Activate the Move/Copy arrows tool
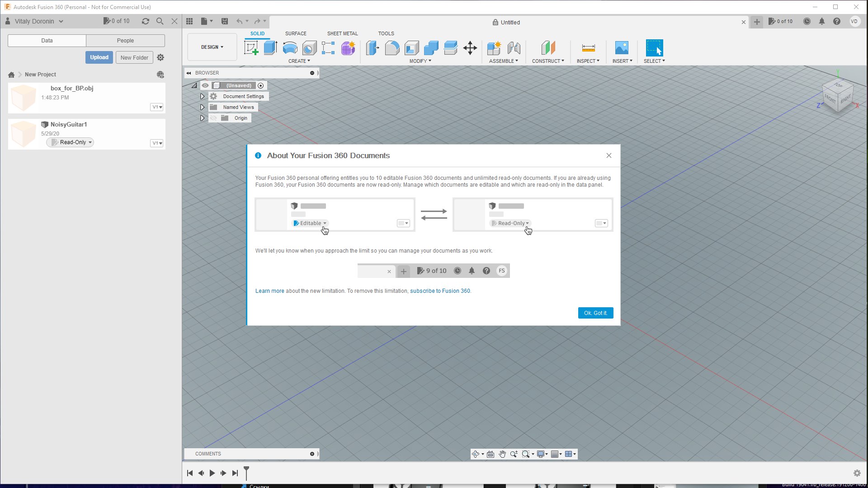Image resolution: width=868 pixels, height=488 pixels. click(x=470, y=48)
